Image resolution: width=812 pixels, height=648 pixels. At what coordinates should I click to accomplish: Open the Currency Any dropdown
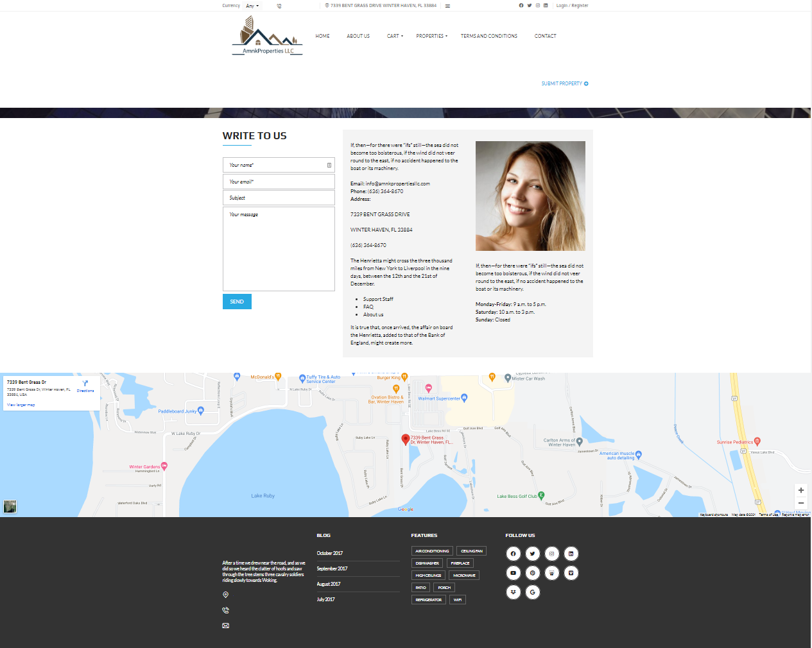(252, 6)
